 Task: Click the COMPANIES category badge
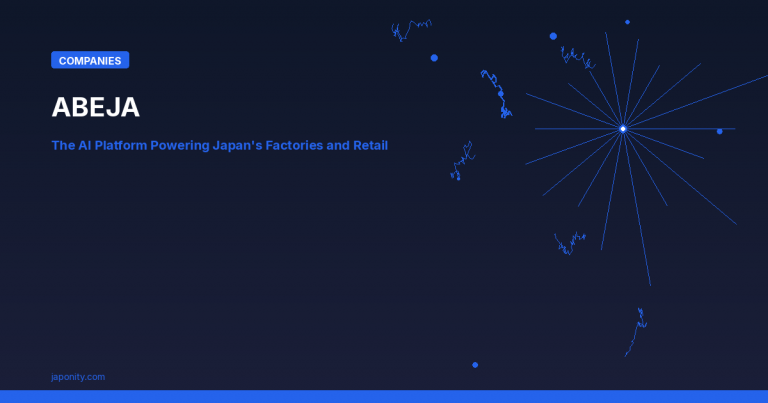pyautogui.click(x=90, y=60)
